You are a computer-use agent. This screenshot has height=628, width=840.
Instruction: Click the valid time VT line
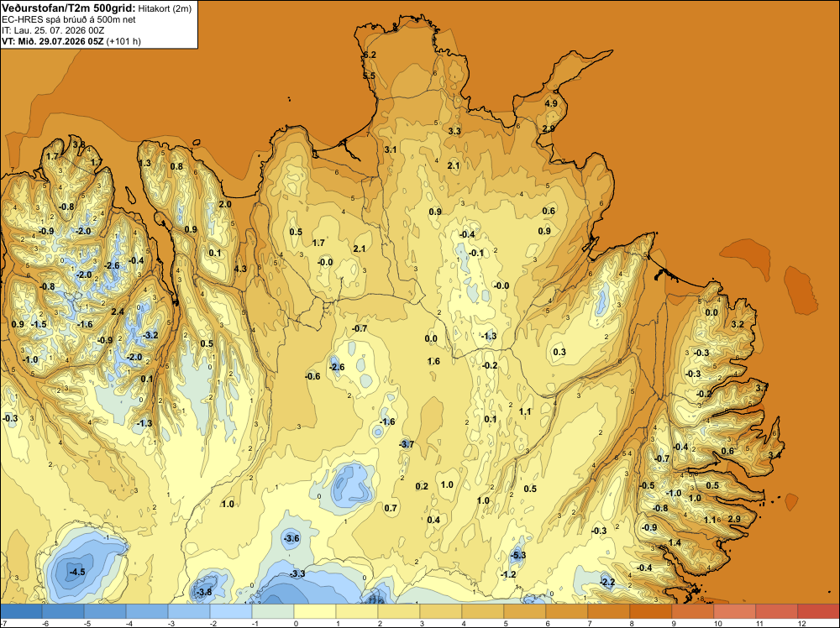click(71, 41)
